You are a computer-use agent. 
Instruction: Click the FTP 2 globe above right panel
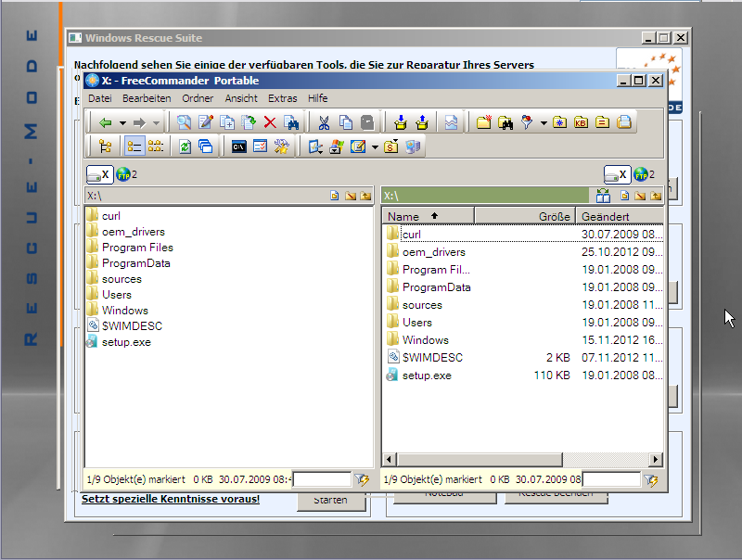click(644, 174)
